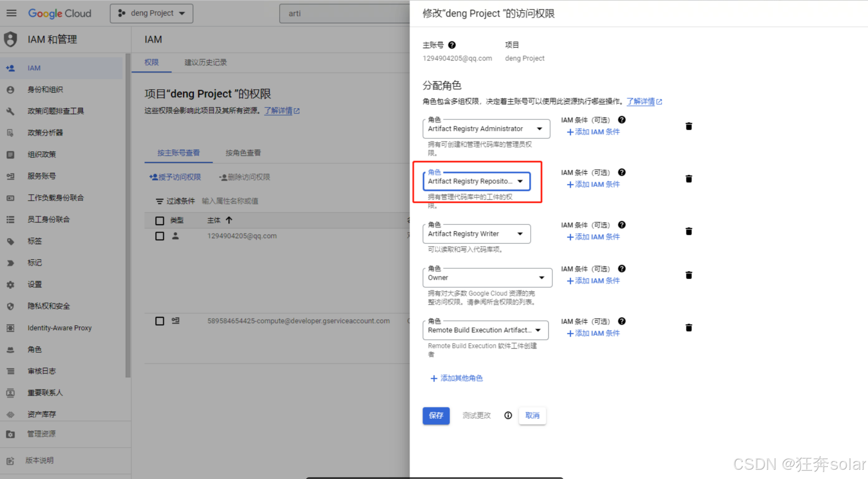Screen dimensions: 868x479
Task: Open 了解详情 link under 分配角色
Action: click(x=644, y=101)
